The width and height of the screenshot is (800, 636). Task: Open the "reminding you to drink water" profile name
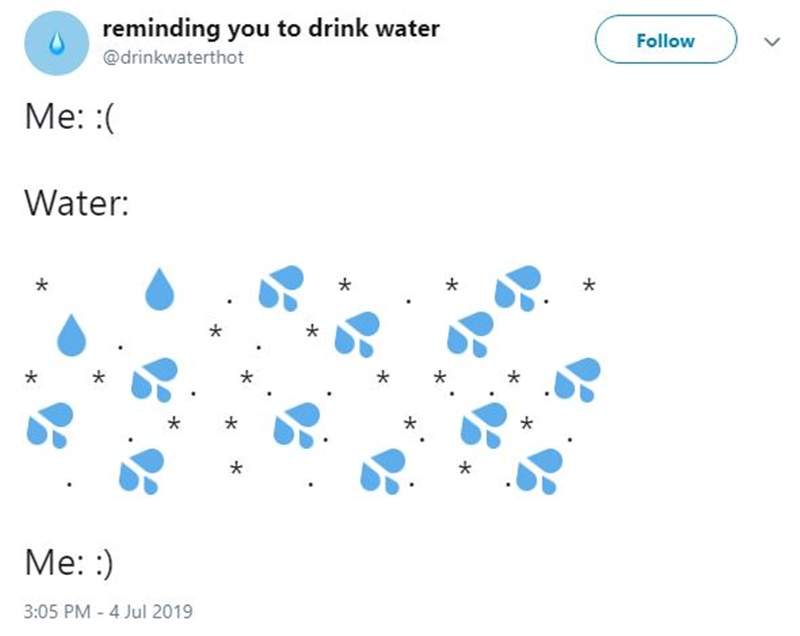271,28
